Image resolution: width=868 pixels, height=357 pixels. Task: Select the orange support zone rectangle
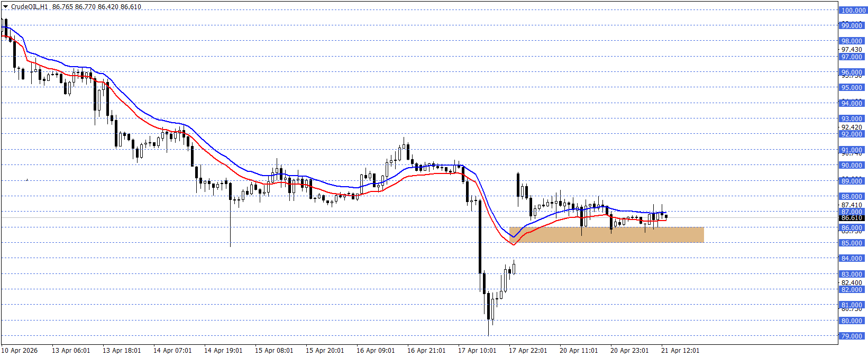[606, 235]
